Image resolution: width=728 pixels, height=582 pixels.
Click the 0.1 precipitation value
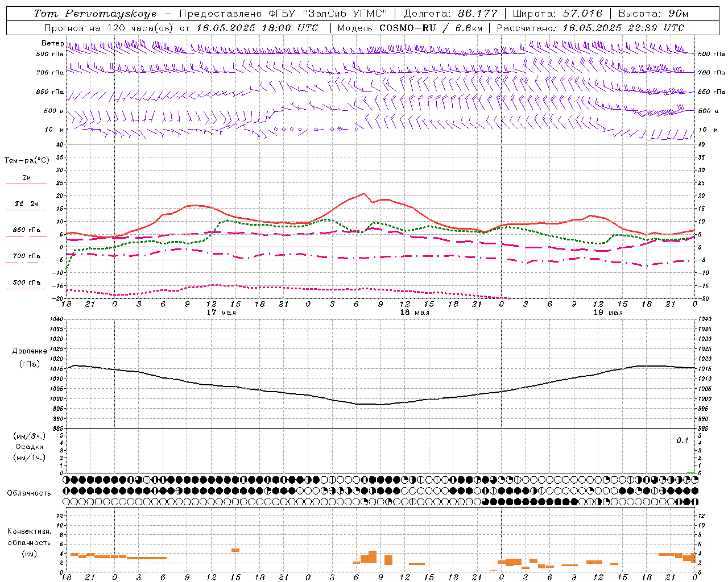coord(682,440)
